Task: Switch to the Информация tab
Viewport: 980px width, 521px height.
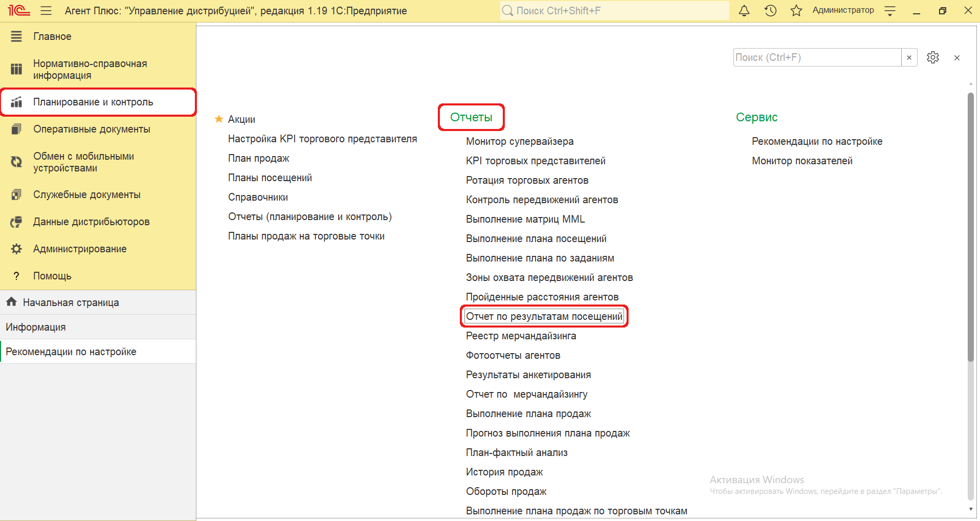Action: coord(36,327)
